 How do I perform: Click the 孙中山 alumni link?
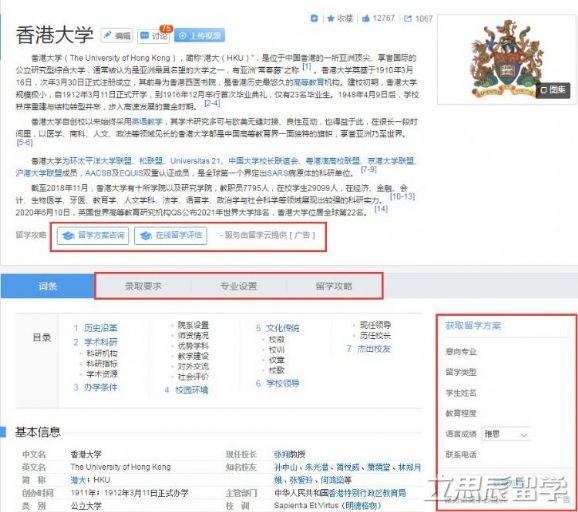[x=286, y=467]
